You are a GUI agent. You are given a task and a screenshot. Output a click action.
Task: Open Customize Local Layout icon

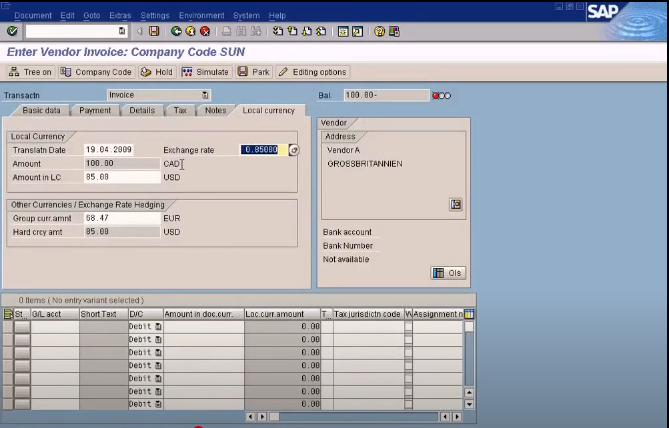coord(394,31)
